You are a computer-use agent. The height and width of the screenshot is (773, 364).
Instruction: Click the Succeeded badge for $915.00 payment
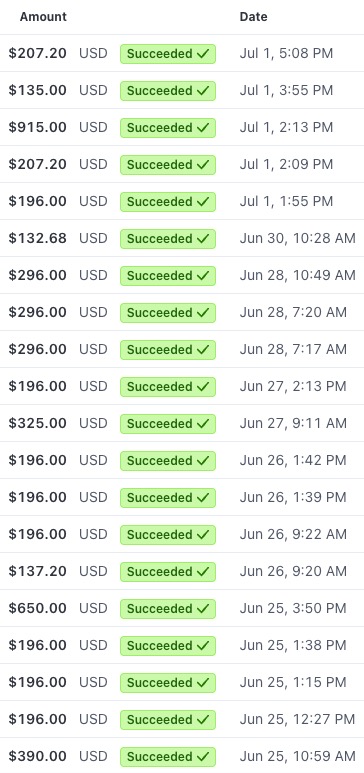click(x=168, y=128)
